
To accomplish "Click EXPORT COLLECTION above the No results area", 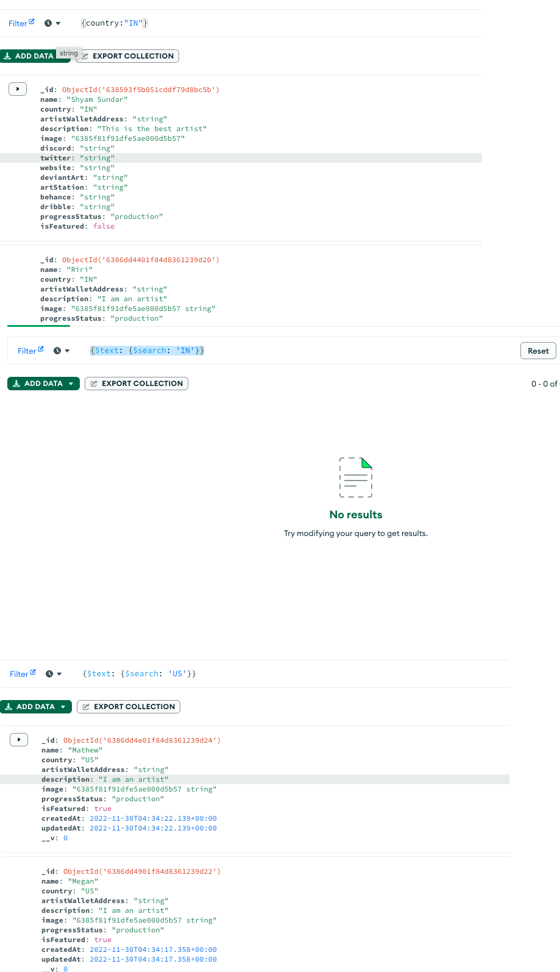I will (136, 384).
